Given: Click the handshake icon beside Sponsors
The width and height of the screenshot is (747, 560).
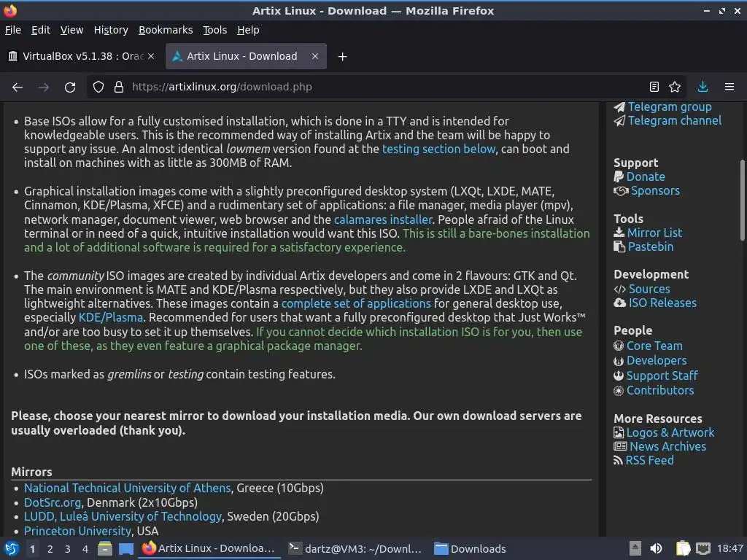Looking at the screenshot, I should pyautogui.click(x=621, y=191).
